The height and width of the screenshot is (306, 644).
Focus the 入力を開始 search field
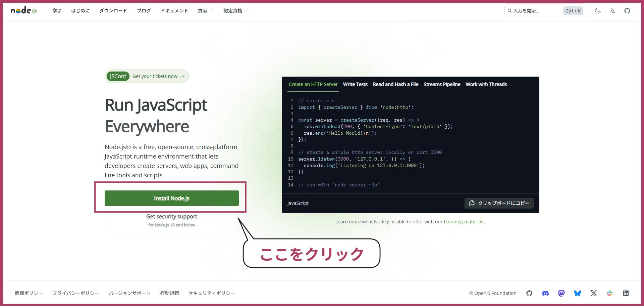pyautogui.click(x=545, y=11)
